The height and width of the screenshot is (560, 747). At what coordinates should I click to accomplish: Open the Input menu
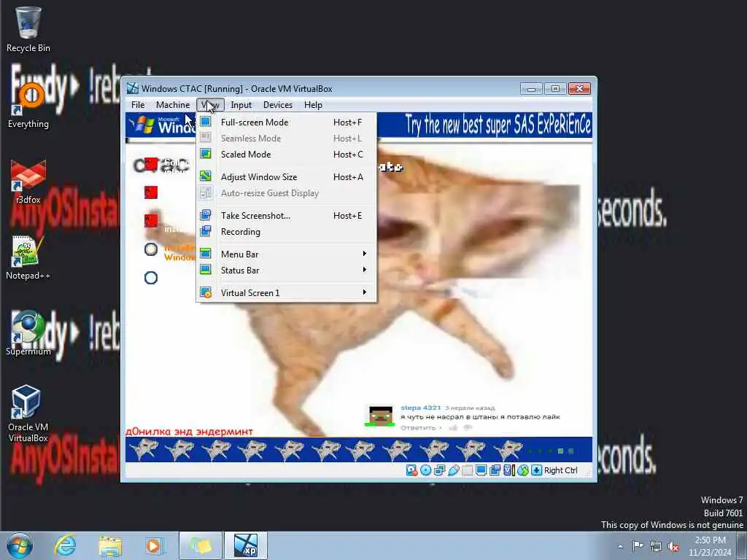pyautogui.click(x=241, y=105)
